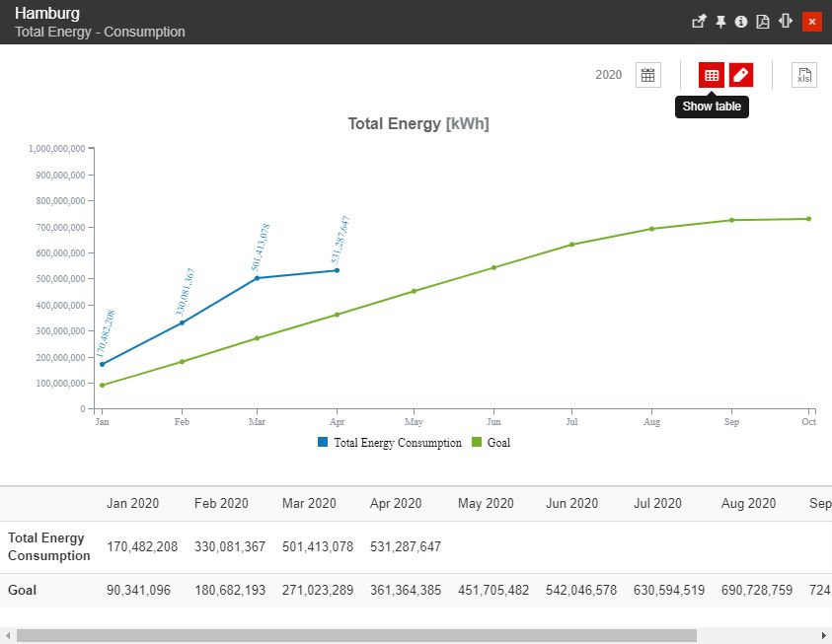
Task: Toggle the data labels tag button
Action: (x=741, y=75)
